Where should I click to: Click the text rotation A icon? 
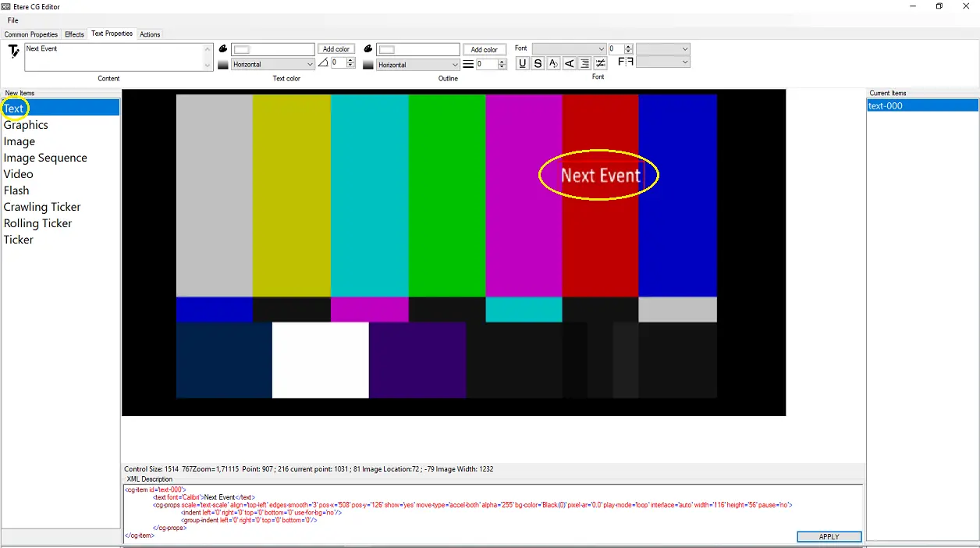click(553, 64)
